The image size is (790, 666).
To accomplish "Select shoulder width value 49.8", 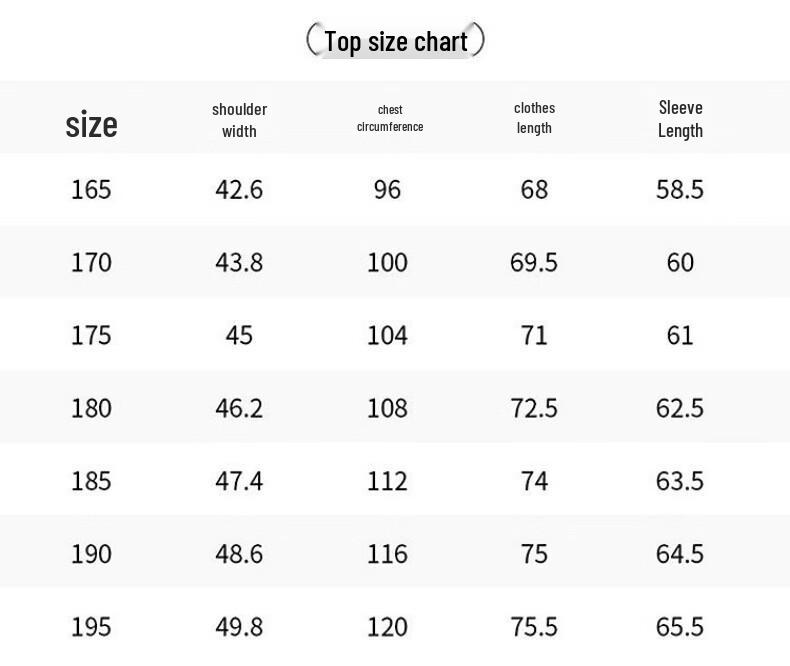I will point(239,627).
